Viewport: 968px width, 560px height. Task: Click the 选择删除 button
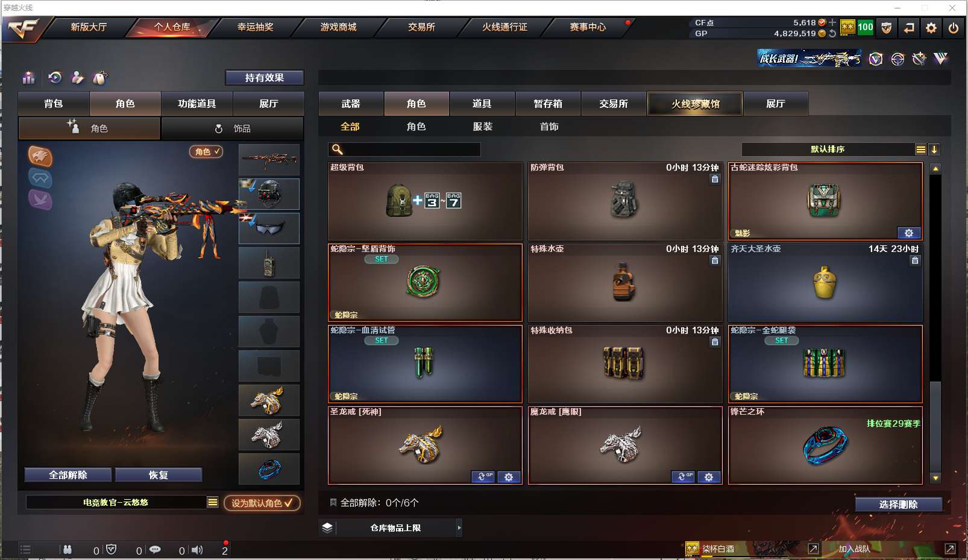[x=898, y=505]
